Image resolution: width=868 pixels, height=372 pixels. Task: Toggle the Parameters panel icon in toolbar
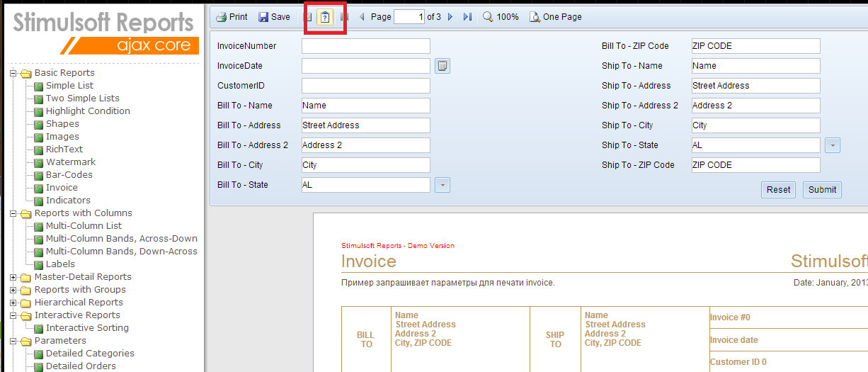click(x=325, y=17)
